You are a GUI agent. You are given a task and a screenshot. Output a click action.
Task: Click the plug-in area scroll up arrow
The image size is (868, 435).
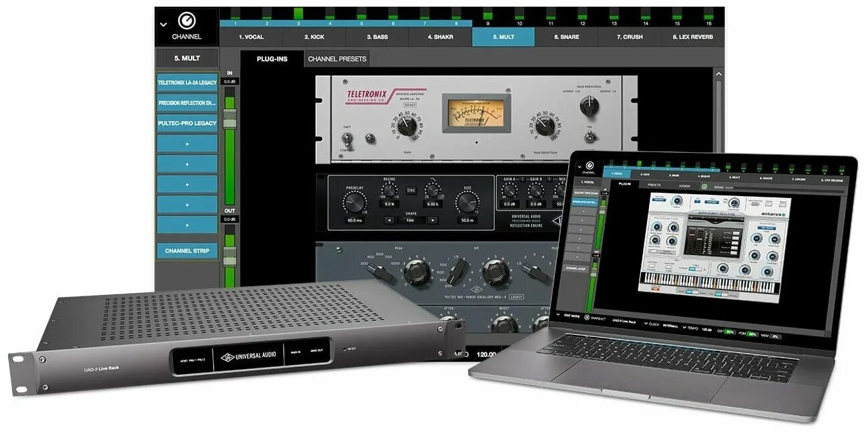pyautogui.click(x=719, y=74)
